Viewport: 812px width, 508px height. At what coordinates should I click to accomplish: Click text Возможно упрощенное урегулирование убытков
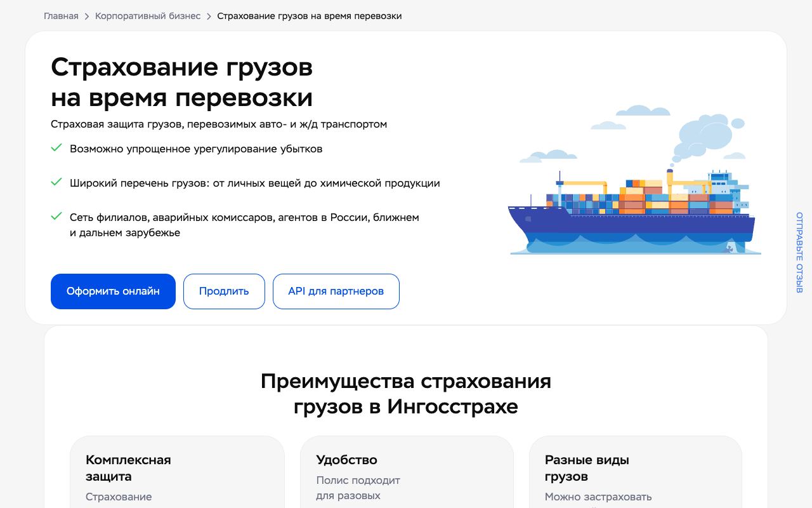point(196,149)
